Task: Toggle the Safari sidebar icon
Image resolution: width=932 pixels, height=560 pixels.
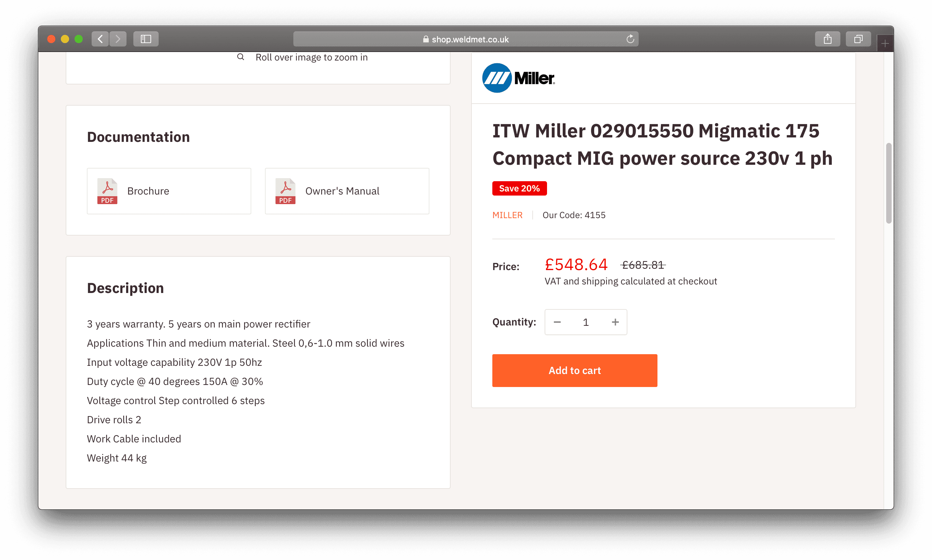Action: [146, 39]
